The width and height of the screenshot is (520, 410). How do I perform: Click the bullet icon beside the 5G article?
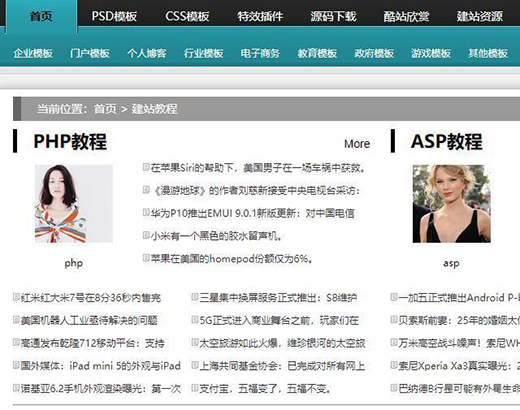[x=195, y=320]
